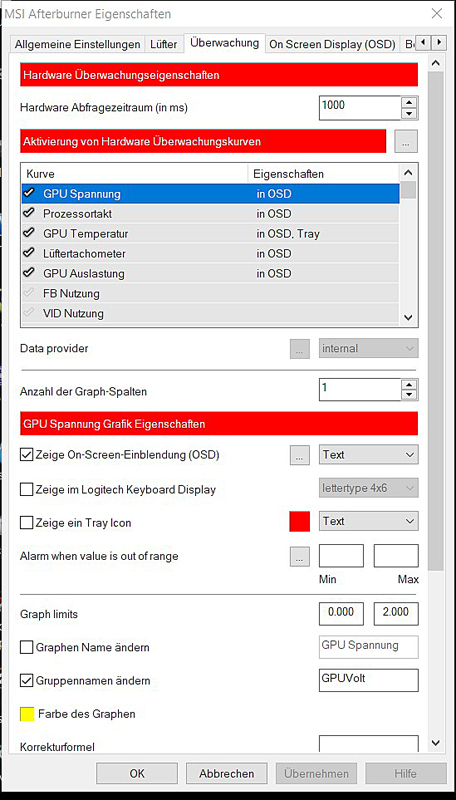Enable the FB Nutzung curve checkmark

pos(30,293)
